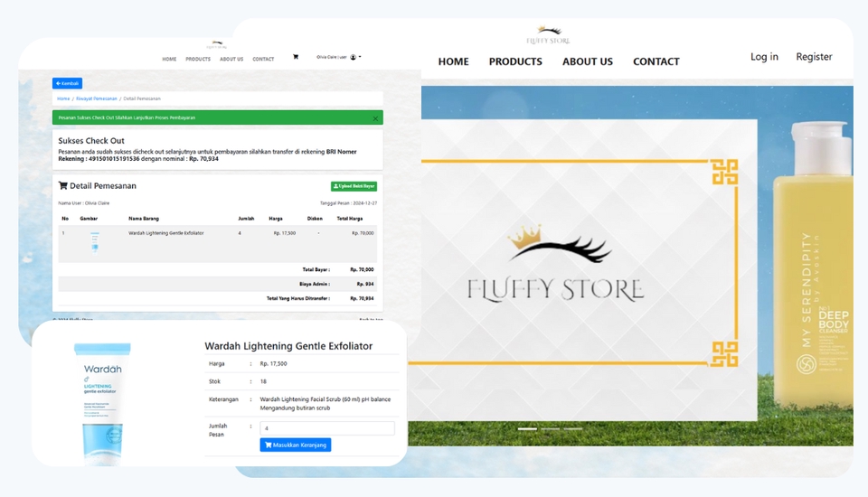Click the 'Rp. 70,934' total transfer amount
This screenshot has height=497, width=868.
click(362, 298)
